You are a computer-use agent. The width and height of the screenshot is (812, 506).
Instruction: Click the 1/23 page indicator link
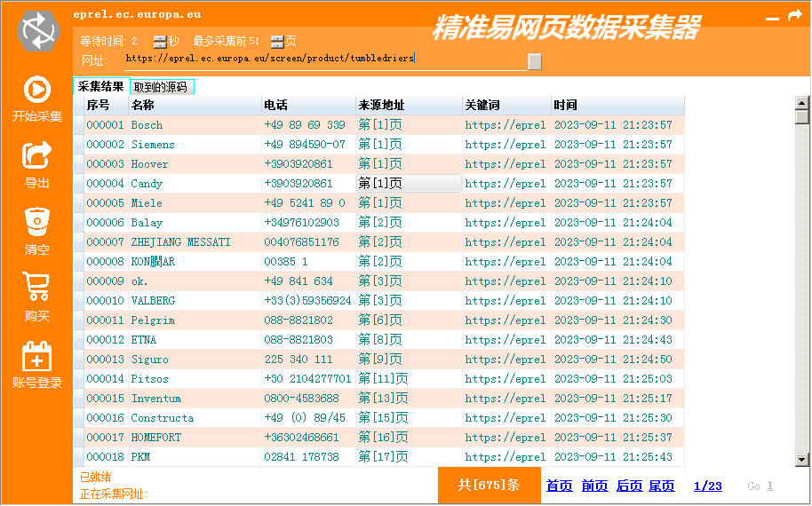(x=707, y=486)
